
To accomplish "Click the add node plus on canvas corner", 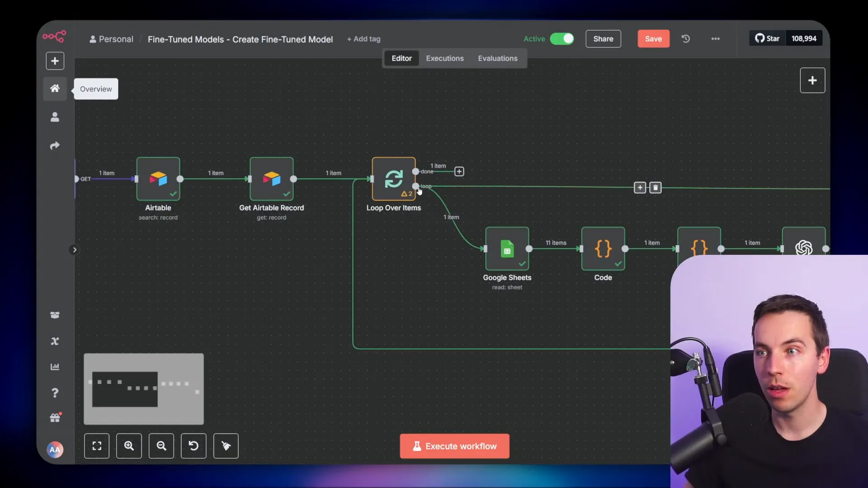I will click(x=812, y=80).
